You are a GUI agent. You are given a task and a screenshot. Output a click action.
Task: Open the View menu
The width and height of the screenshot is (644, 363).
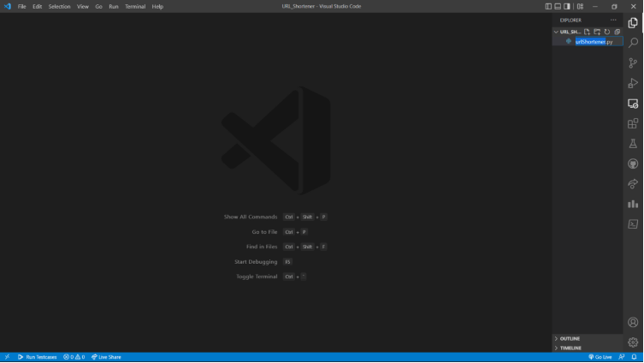tap(83, 6)
